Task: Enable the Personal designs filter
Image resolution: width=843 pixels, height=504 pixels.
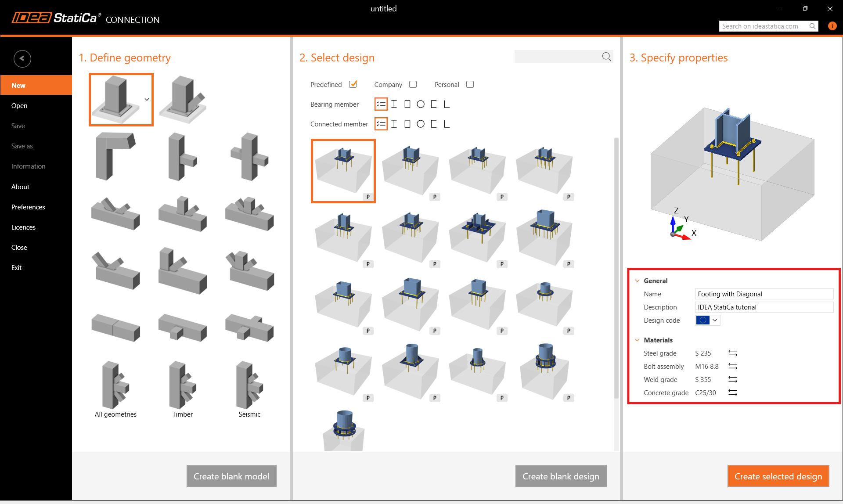Action: point(470,84)
